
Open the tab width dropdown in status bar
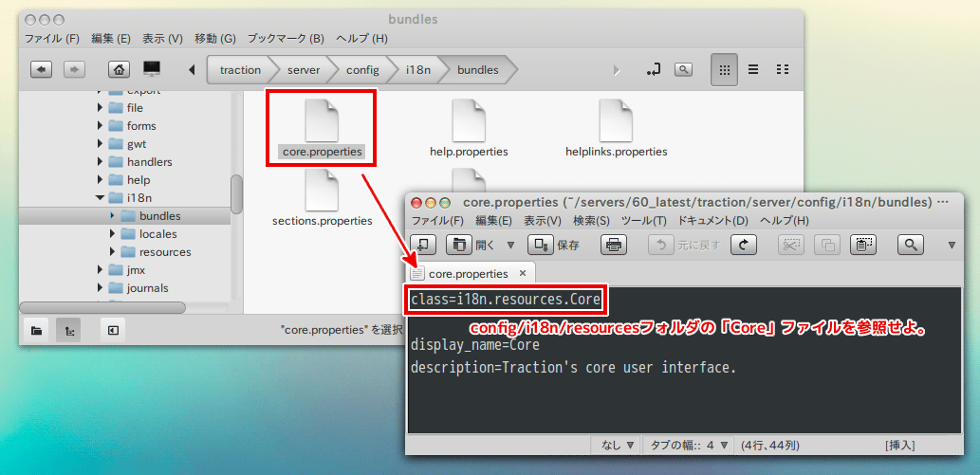(x=687, y=444)
